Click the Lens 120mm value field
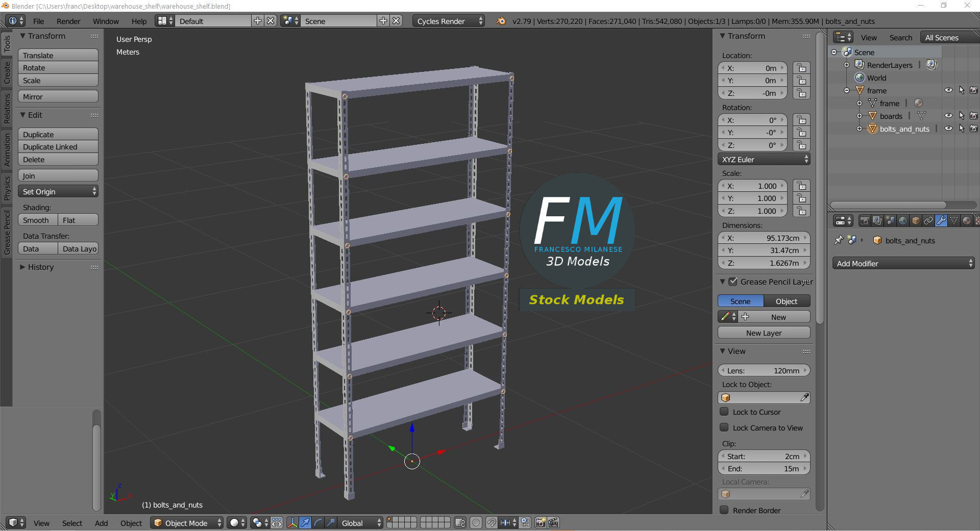Viewport: 980px width, 531px height. point(764,370)
